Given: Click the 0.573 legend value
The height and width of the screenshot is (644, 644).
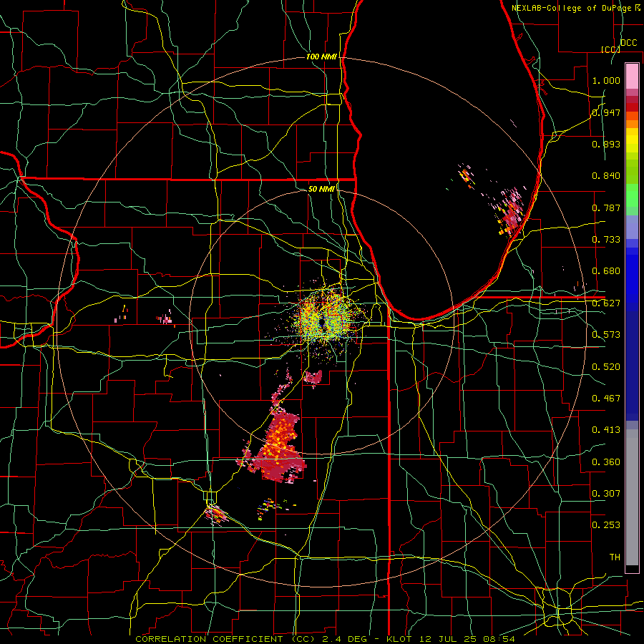Looking at the screenshot, I should coord(606,335).
